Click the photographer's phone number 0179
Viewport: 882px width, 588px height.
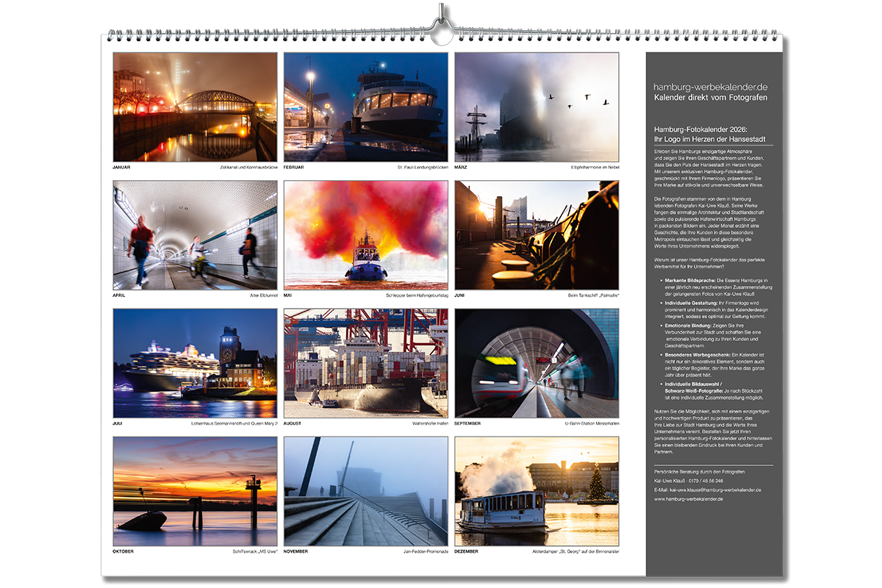tap(707, 480)
